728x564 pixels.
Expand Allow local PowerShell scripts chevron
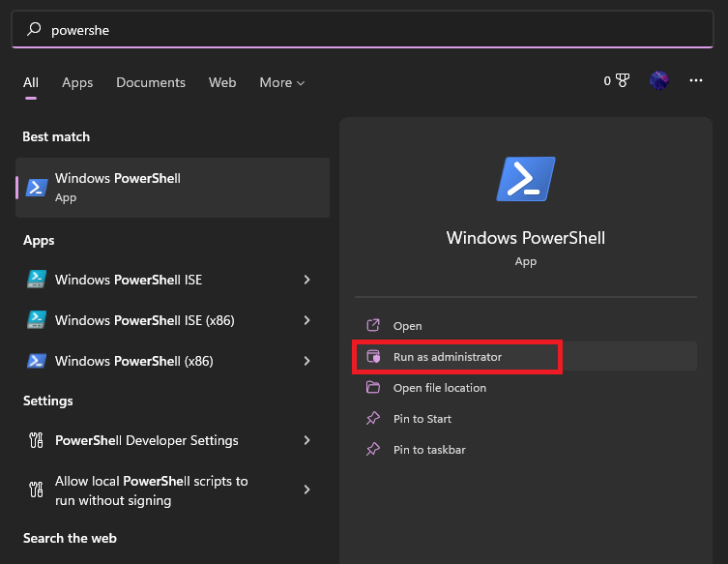(x=306, y=490)
